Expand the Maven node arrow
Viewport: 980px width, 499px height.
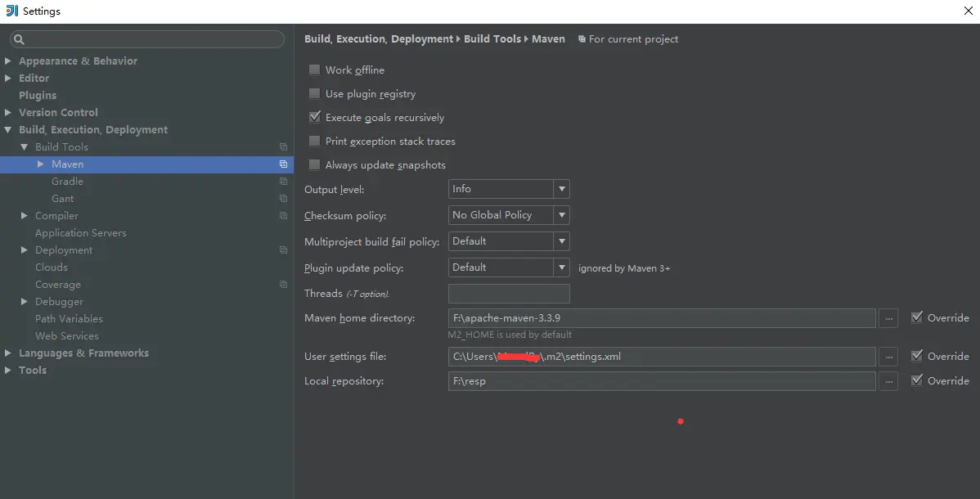coord(41,164)
